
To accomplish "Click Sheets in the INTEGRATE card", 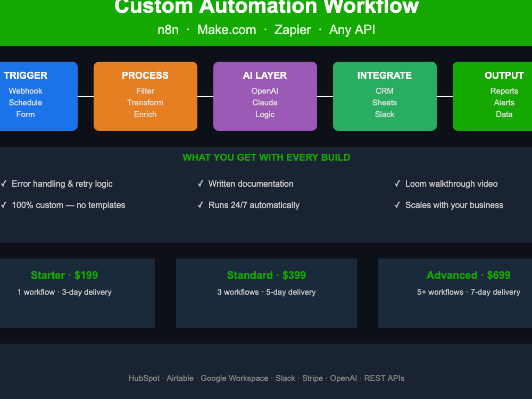I will tap(385, 103).
